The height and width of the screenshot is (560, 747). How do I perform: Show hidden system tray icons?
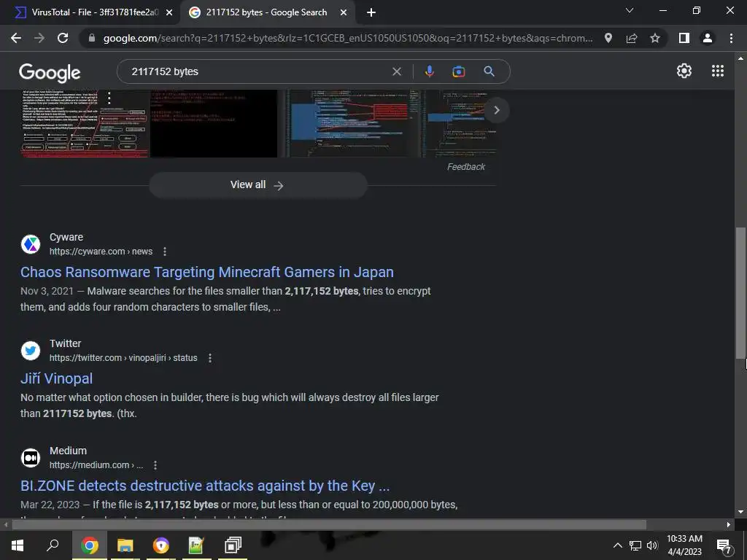tap(617, 545)
